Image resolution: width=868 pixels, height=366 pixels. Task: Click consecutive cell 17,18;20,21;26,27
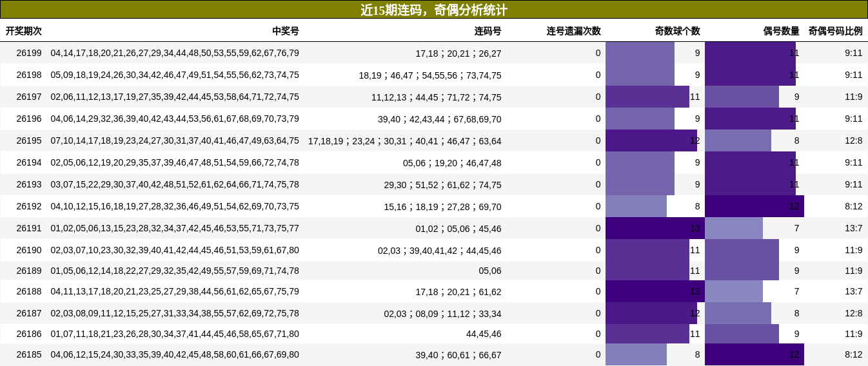pos(459,53)
